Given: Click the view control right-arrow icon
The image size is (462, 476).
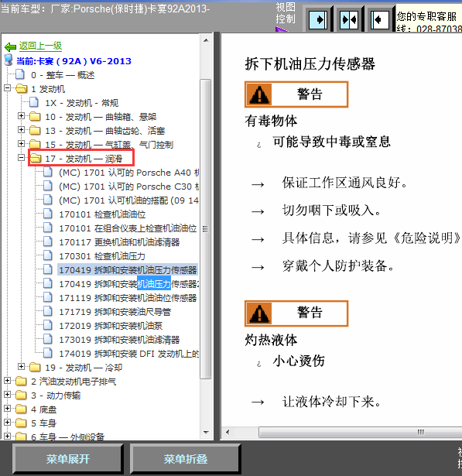Looking at the screenshot, I should 317,19.
